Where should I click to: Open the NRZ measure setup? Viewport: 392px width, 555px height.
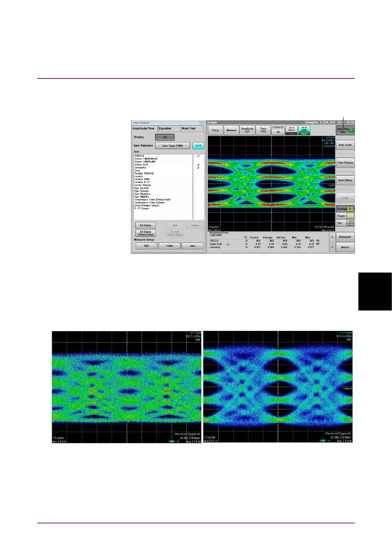(x=147, y=246)
